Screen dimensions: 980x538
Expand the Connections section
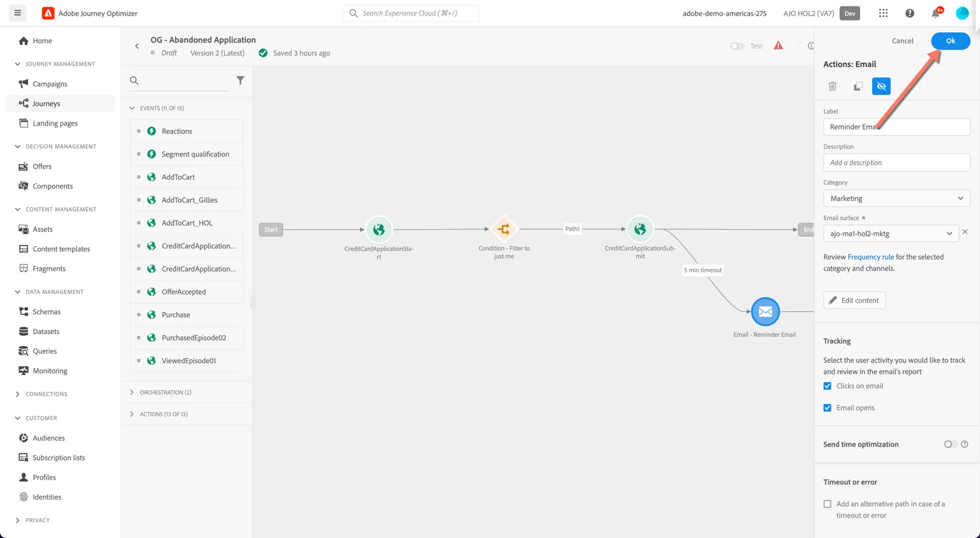tap(17, 394)
